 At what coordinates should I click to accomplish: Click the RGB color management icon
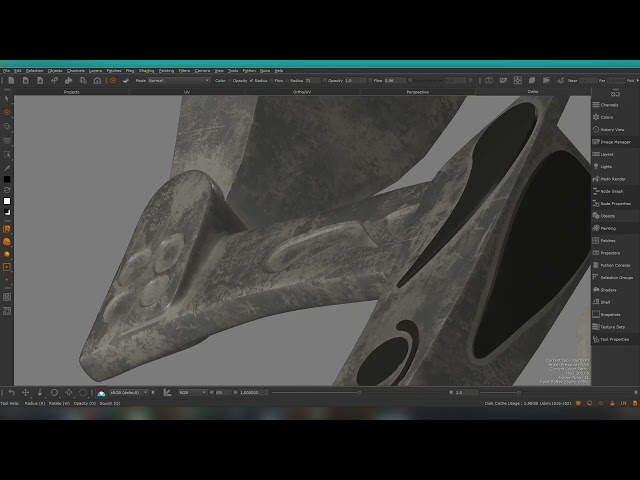[101, 393]
